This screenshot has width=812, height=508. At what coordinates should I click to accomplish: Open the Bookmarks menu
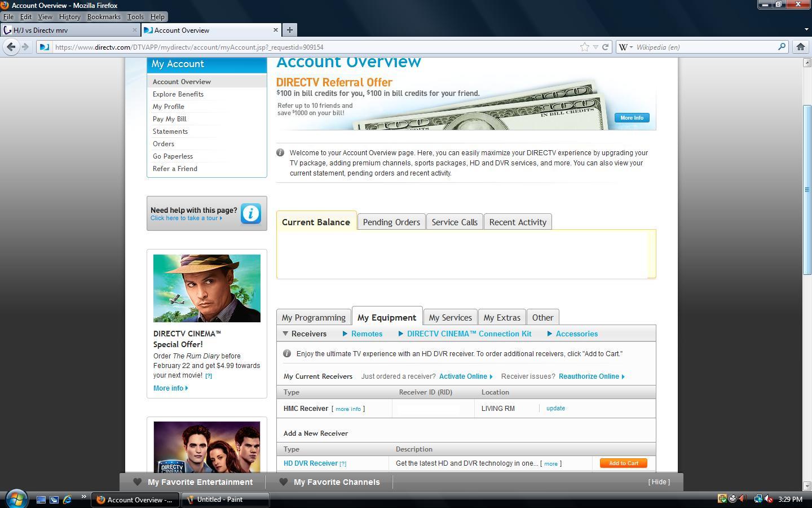[104, 17]
